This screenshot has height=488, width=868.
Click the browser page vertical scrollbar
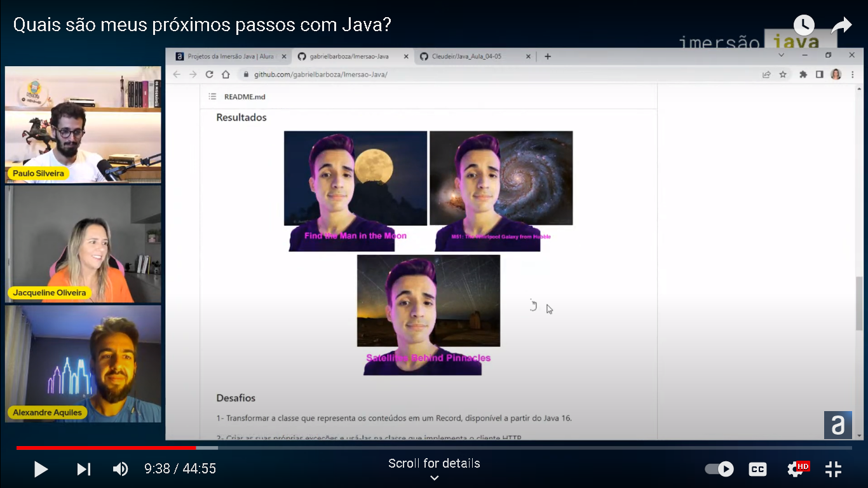click(x=859, y=302)
